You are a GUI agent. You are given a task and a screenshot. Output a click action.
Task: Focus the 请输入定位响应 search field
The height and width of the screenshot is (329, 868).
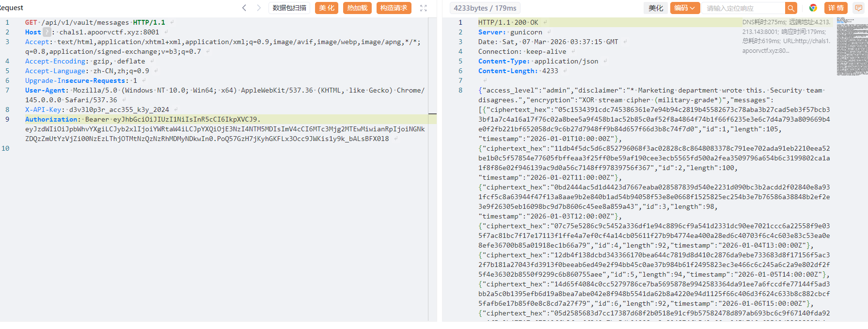pos(742,8)
